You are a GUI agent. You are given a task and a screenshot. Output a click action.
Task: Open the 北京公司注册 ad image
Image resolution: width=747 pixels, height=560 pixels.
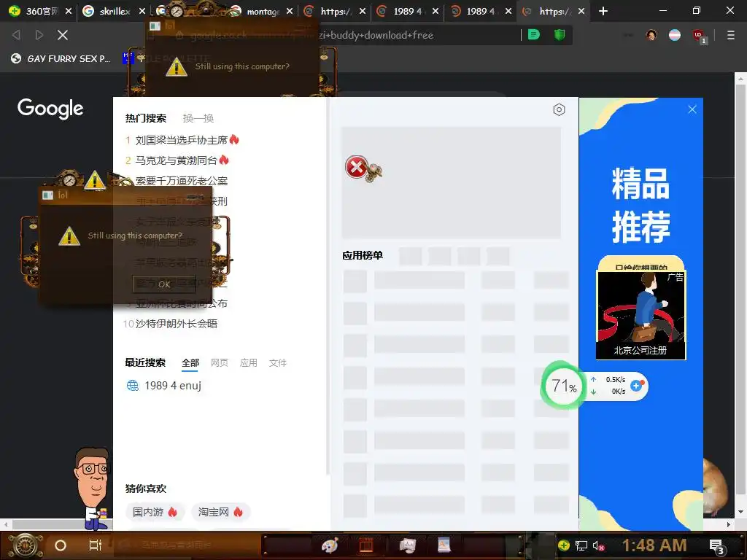[640, 315]
